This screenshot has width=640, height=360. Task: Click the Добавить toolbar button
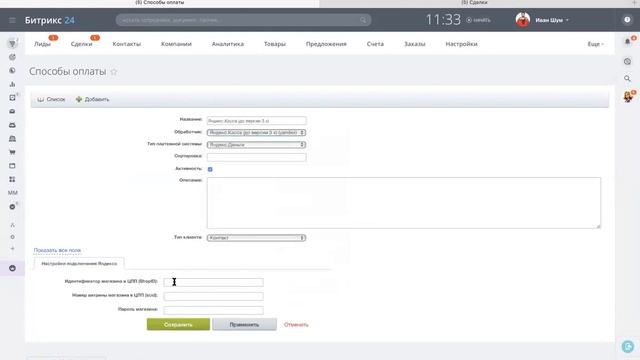93,99
